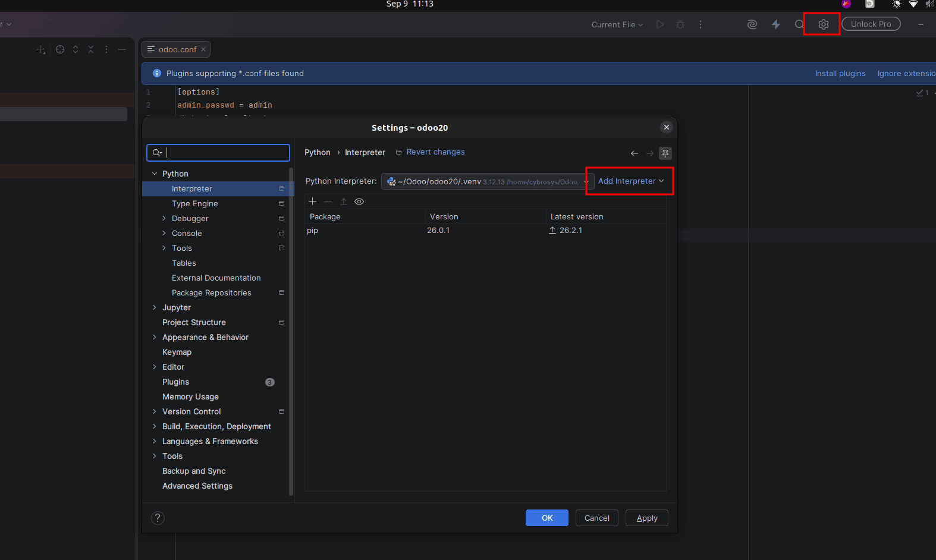Open the clock Sep 9 11:13
This screenshot has width=936, height=560.
point(410,4)
